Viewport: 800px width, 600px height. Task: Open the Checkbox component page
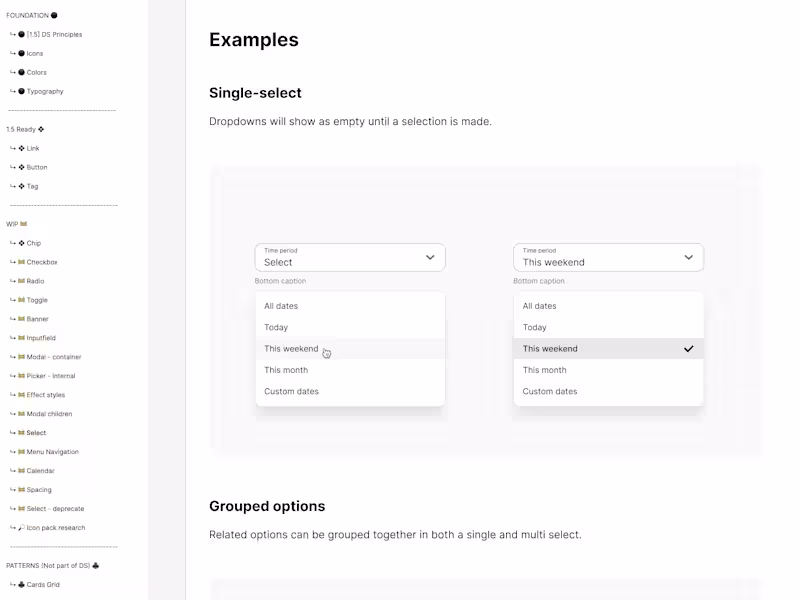coord(43,262)
